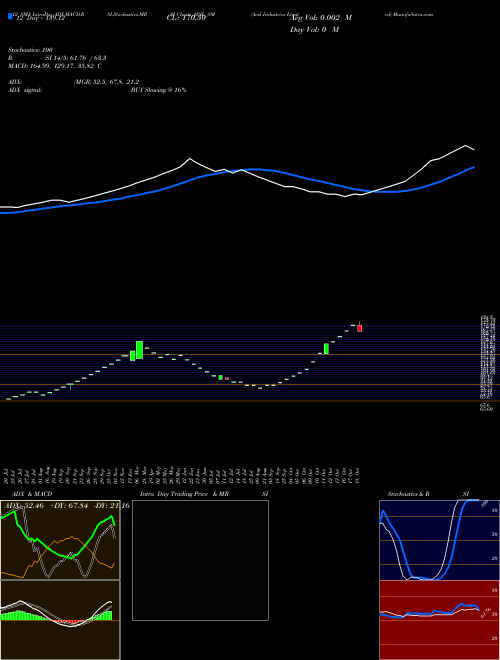Viewport: 500px width, 660px height.
Task: Click the "CL: 170.30" closing price text
Action: tap(185, 18)
